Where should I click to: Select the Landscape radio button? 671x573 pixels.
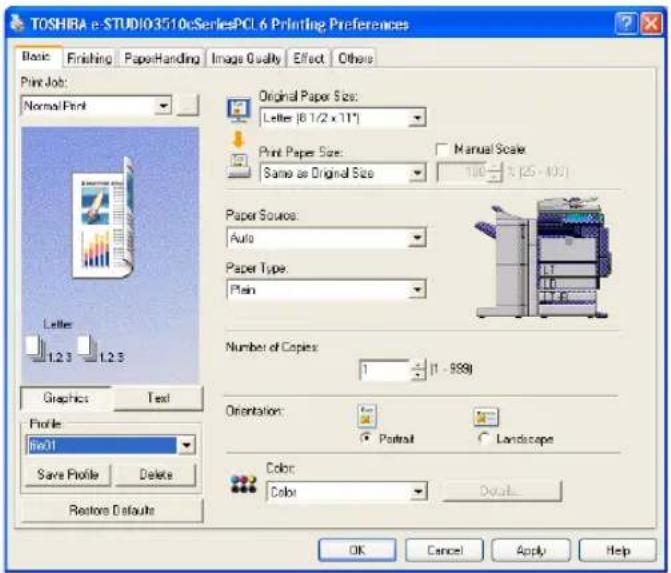[x=484, y=438]
